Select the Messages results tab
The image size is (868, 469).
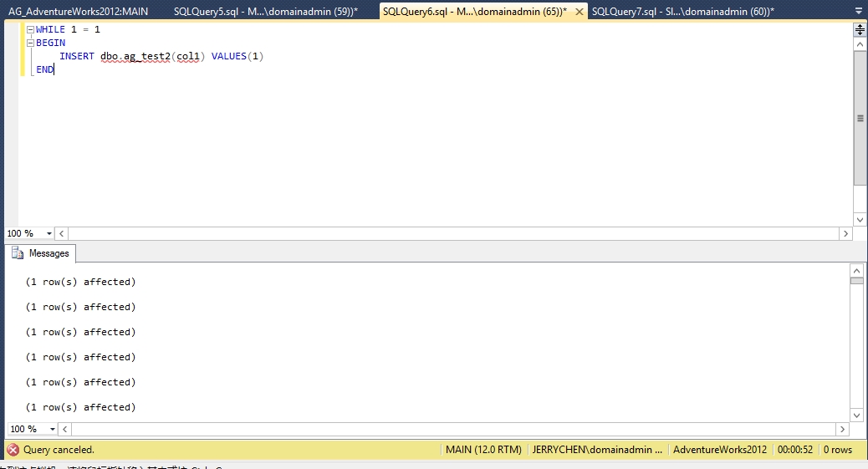(x=41, y=253)
